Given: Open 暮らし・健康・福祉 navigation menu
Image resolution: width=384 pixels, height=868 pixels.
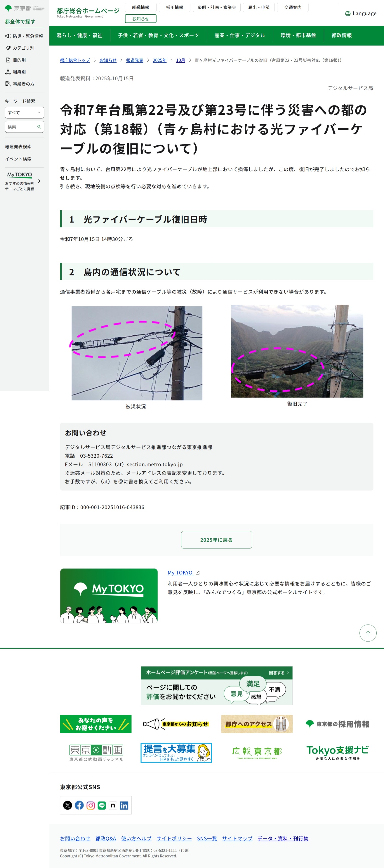Looking at the screenshot, I should pos(80,35).
